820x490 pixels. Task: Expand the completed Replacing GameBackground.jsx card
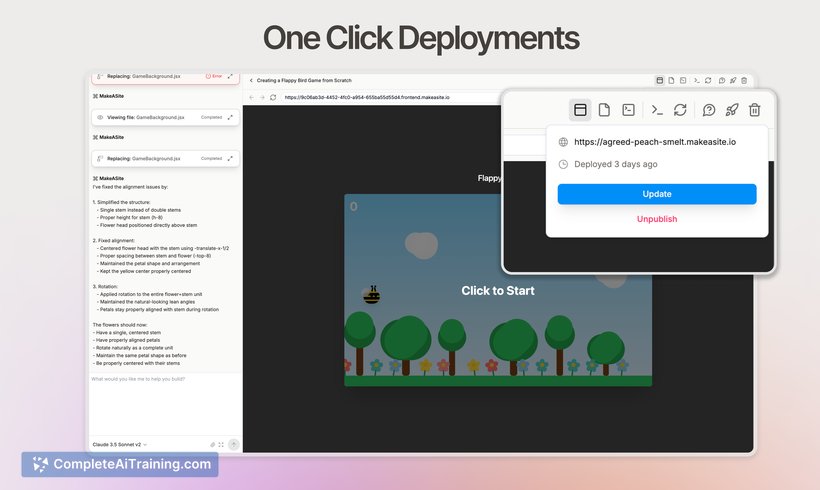[x=230, y=158]
